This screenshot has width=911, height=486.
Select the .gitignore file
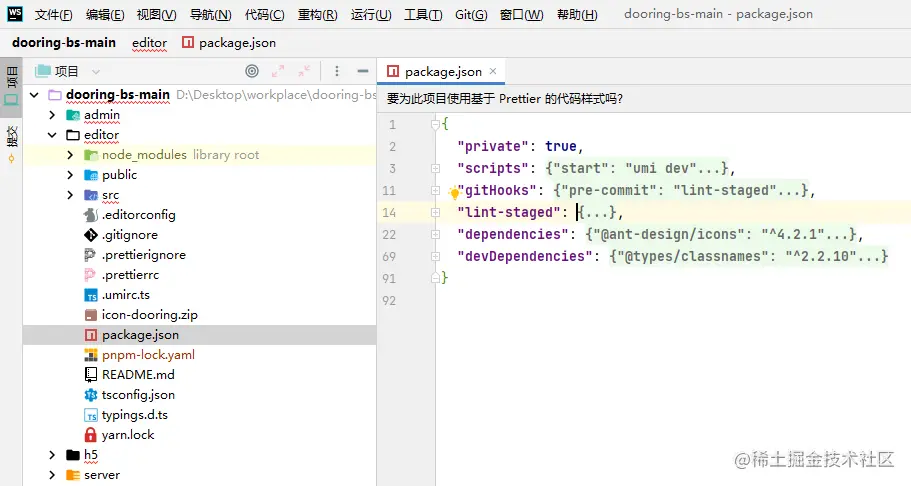[121, 235]
